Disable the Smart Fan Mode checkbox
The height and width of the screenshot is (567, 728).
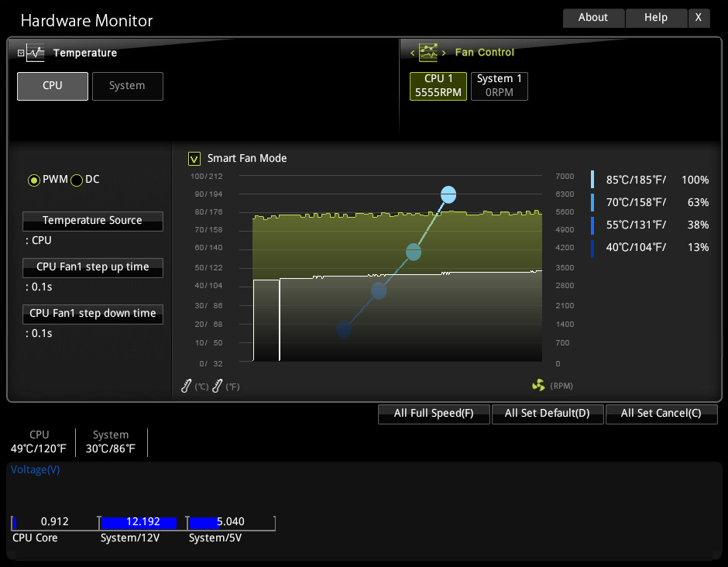pyautogui.click(x=194, y=159)
